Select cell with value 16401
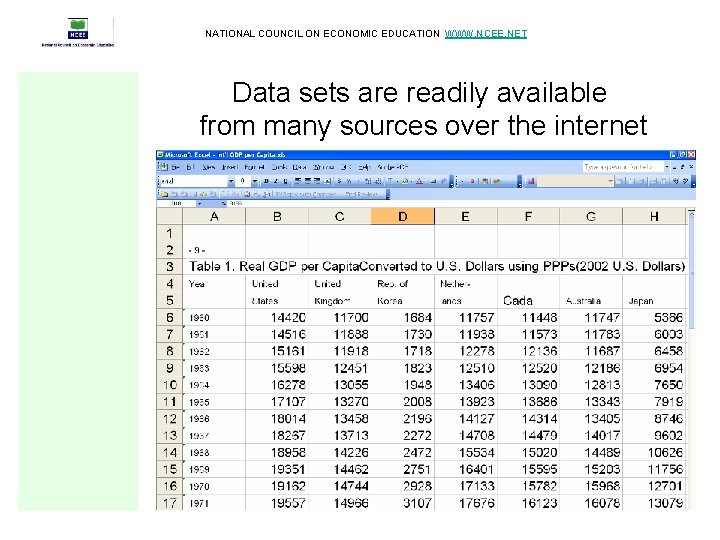The width and height of the screenshot is (720, 540). [x=466, y=469]
